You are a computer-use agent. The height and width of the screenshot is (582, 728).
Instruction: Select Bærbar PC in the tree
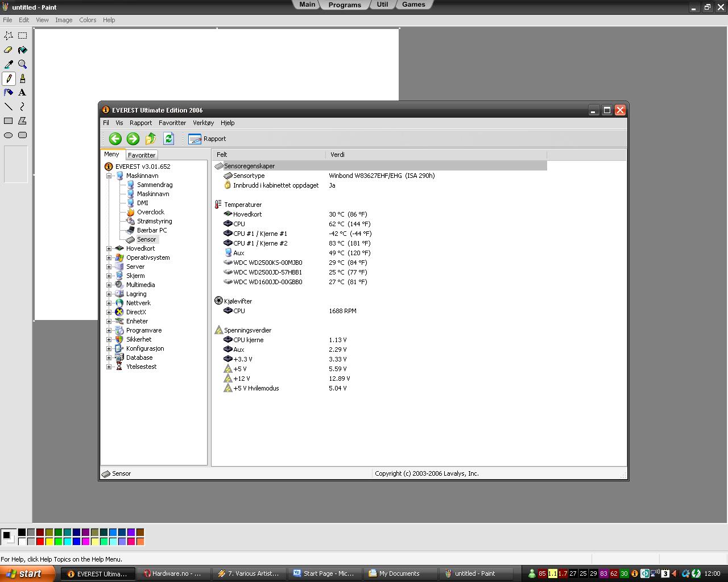tap(152, 230)
